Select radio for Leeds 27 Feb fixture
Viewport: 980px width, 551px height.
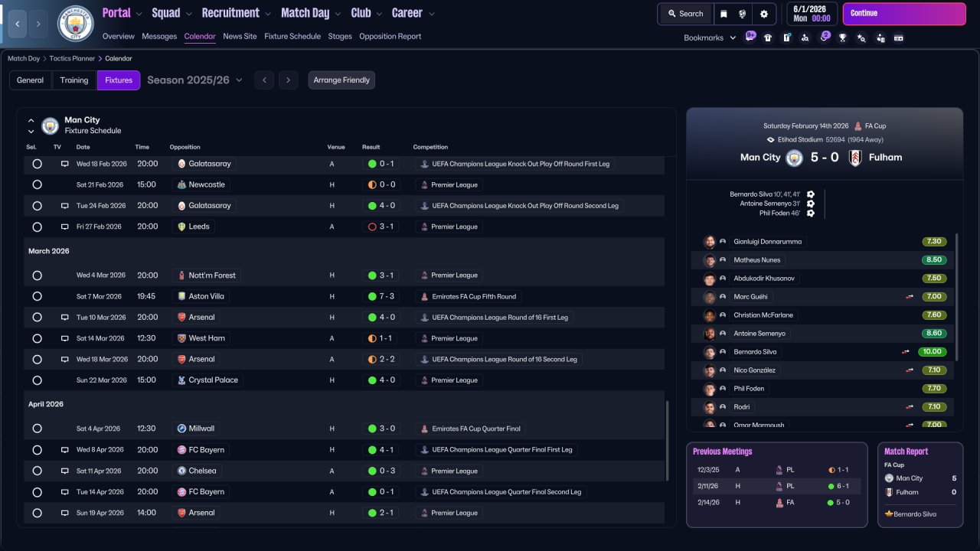[37, 227]
